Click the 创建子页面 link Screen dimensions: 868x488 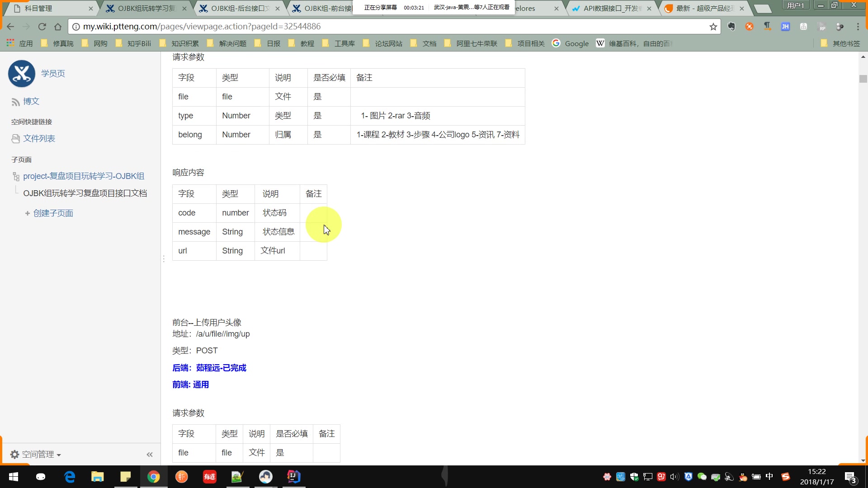(x=53, y=213)
